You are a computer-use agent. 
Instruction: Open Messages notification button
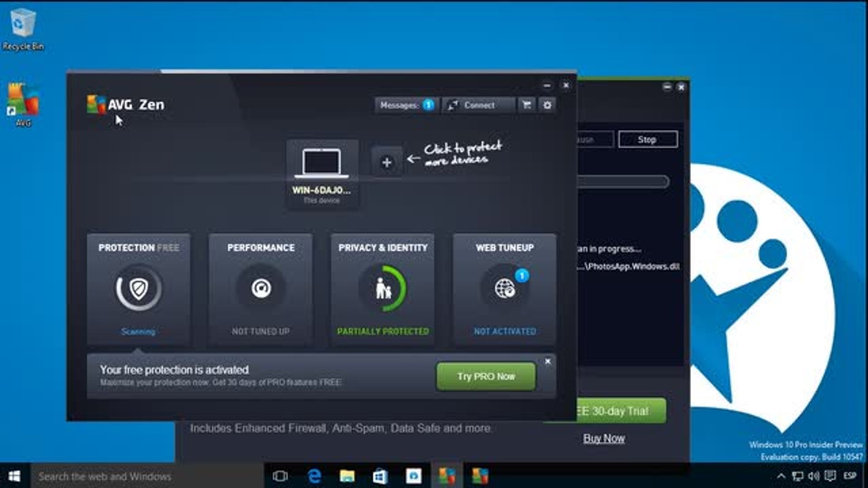(x=406, y=105)
